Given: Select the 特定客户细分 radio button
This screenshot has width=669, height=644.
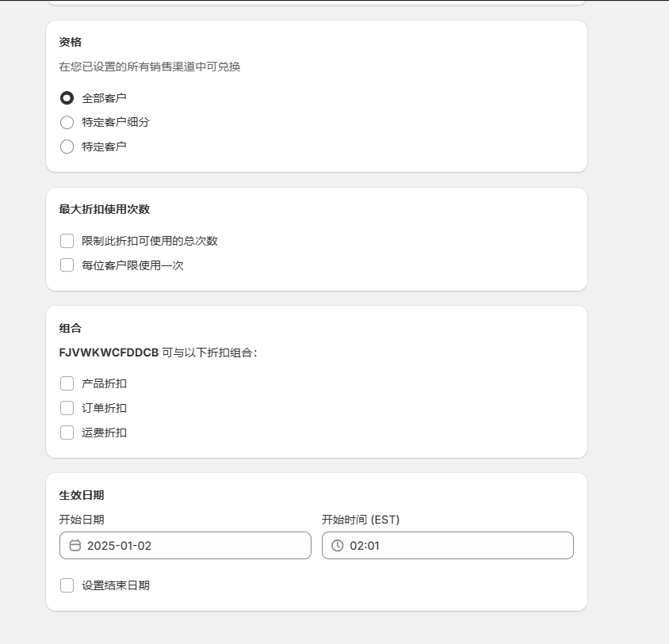Looking at the screenshot, I should click(67, 122).
